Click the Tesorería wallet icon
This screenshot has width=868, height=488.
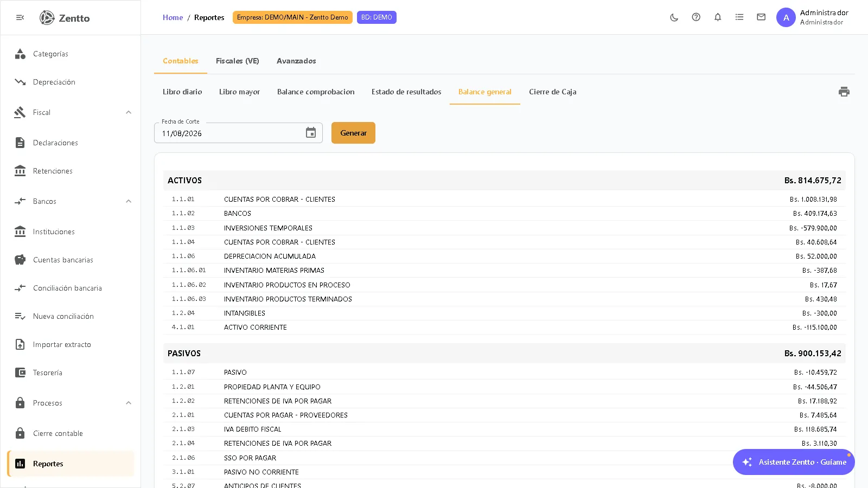pos(20,373)
